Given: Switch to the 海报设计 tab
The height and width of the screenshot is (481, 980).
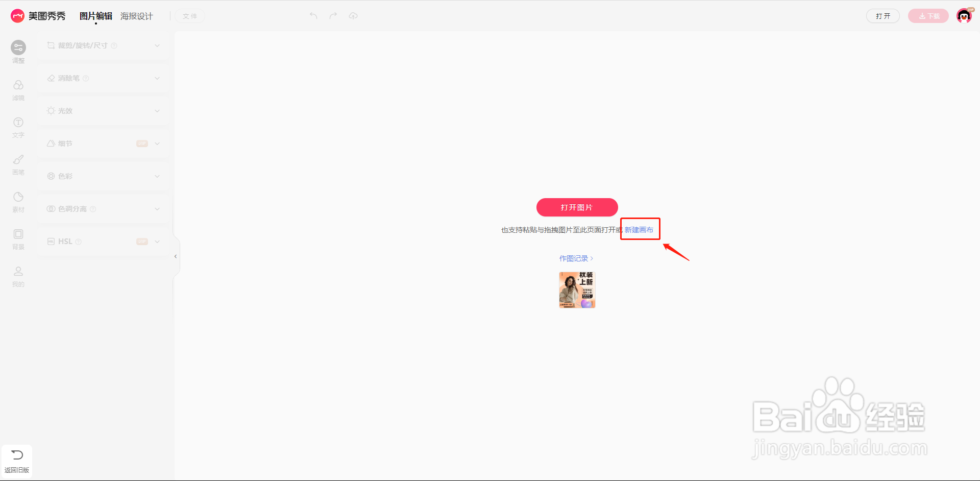Looking at the screenshot, I should tap(137, 16).
